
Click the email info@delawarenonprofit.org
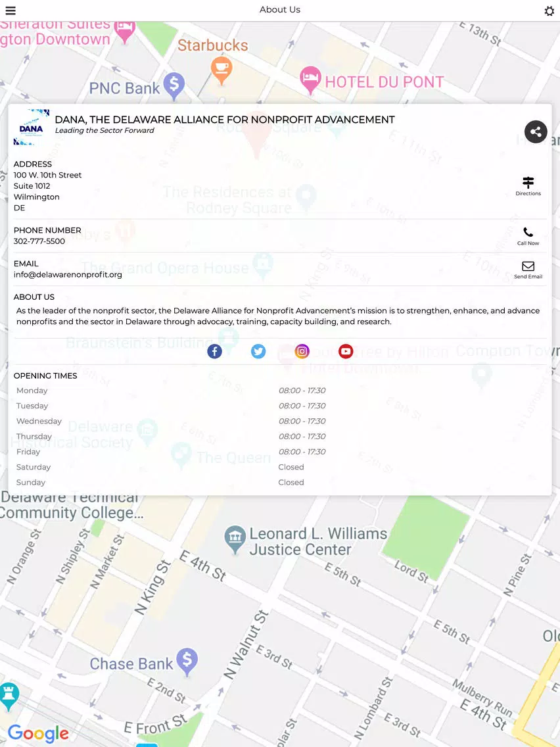(68, 274)
